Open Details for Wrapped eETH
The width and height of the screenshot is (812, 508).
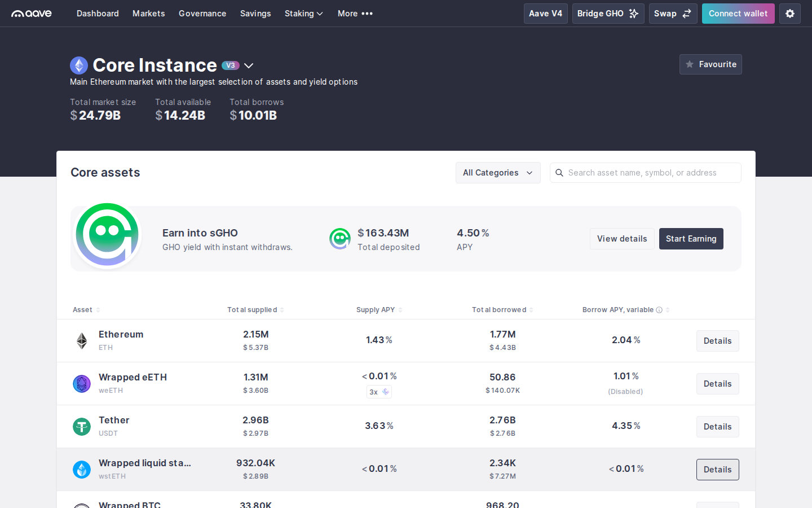[x=718, y=384]
